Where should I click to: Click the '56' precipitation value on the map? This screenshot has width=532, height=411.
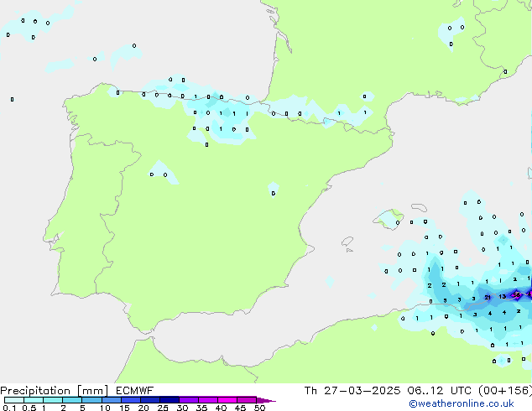pyautogui.click(x=516, y=294)
